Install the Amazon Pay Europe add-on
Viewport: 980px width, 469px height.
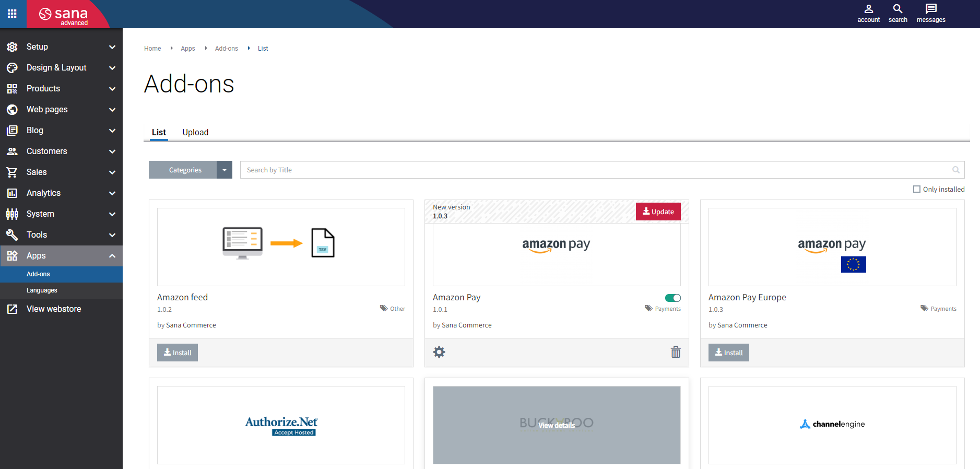[x=729, y=353]
